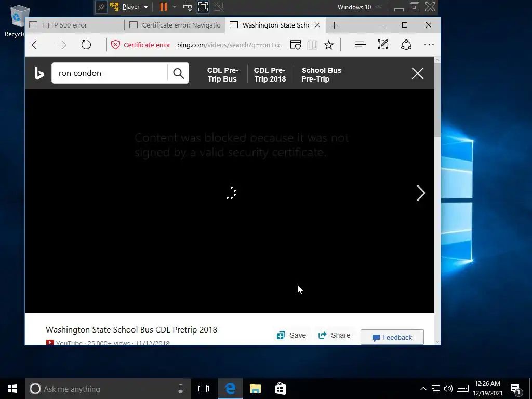Open a new Edge tab
Image resolution: width=532 pixels, height=399 pixels.
pos(334,25)
